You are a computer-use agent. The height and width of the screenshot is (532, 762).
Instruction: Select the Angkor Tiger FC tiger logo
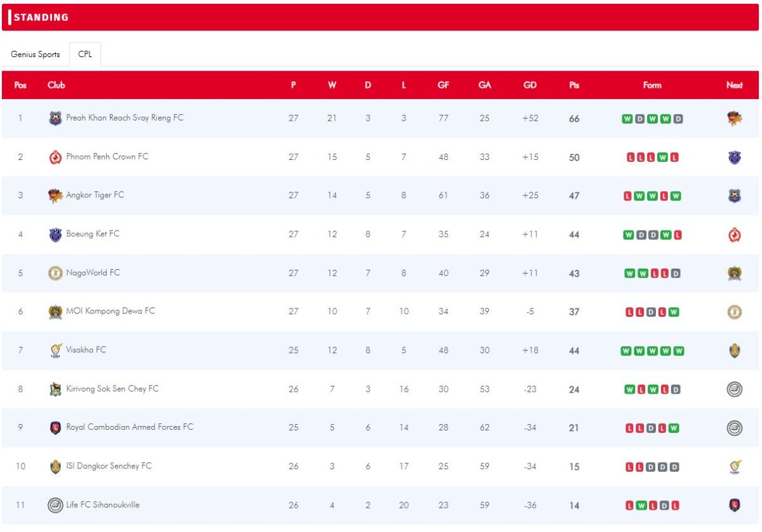click(x=55, y=196)
